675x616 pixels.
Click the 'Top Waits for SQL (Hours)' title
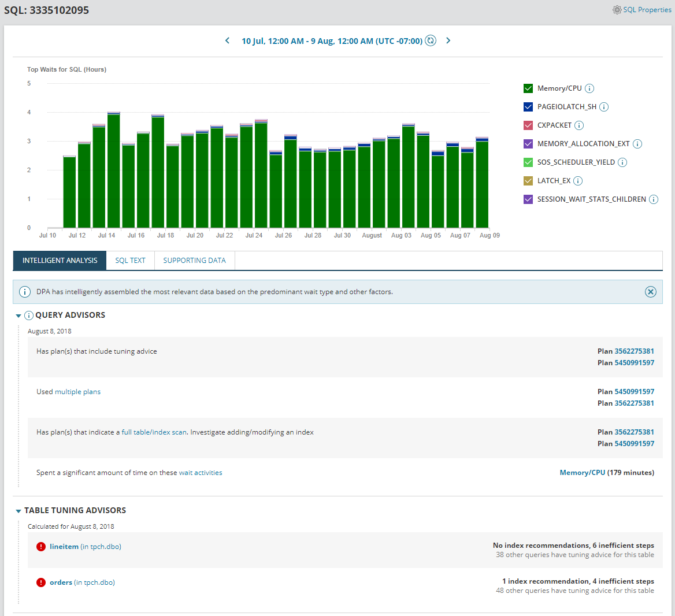click(66, 69)
